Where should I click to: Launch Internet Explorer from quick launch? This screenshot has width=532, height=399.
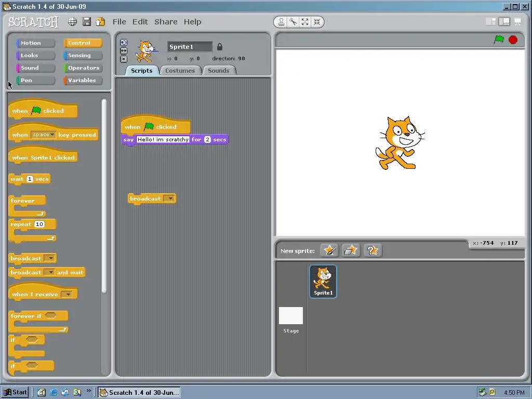click(x=54, y=393)
